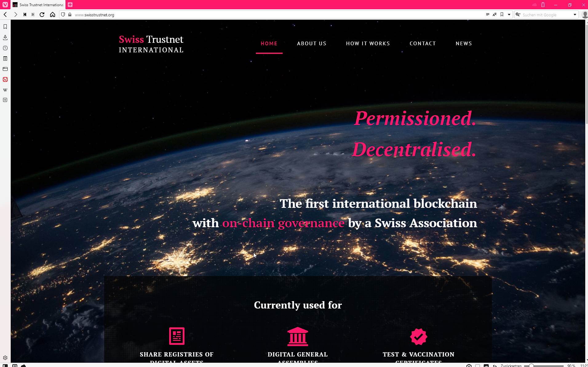Viewport: 588px width, 367px height.
Task: Open the Bookmarks panel in the sidebar
Action: 5,27
